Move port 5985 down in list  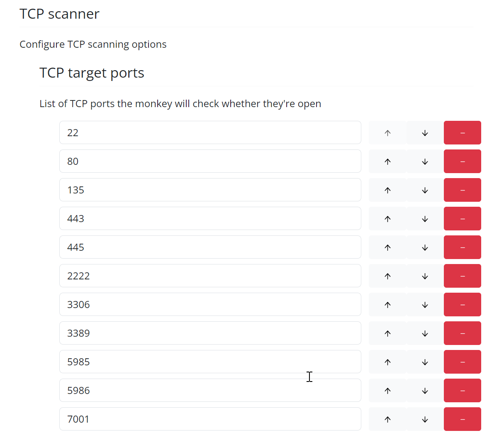425,362
